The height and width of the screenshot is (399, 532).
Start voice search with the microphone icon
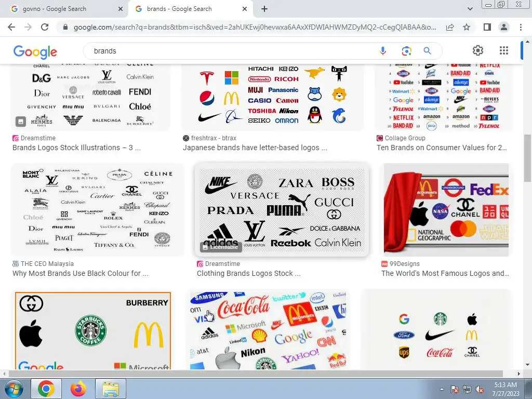pyautogui.click(x=383, y=51)
